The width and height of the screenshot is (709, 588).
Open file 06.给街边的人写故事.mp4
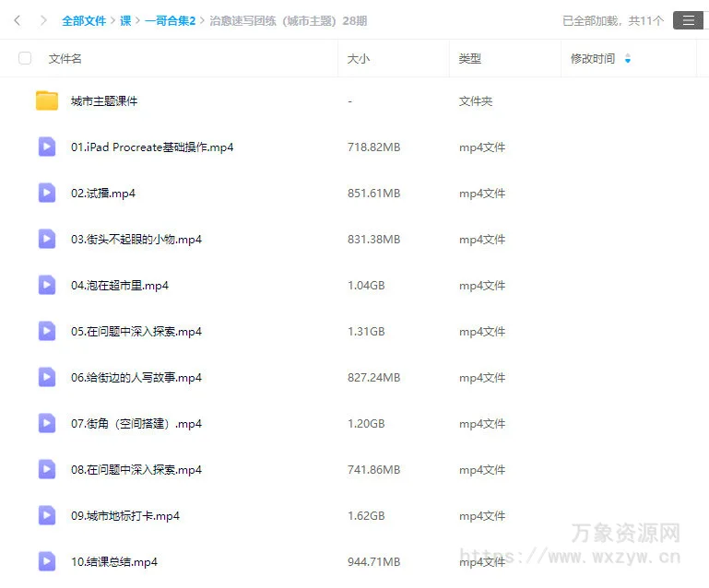tap(136, 377)
